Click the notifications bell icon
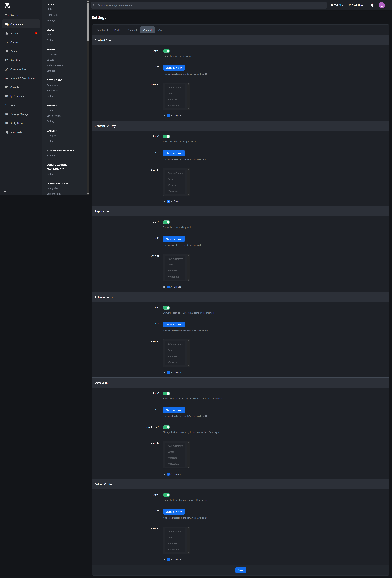392x578 pixels. pos(372,5)
